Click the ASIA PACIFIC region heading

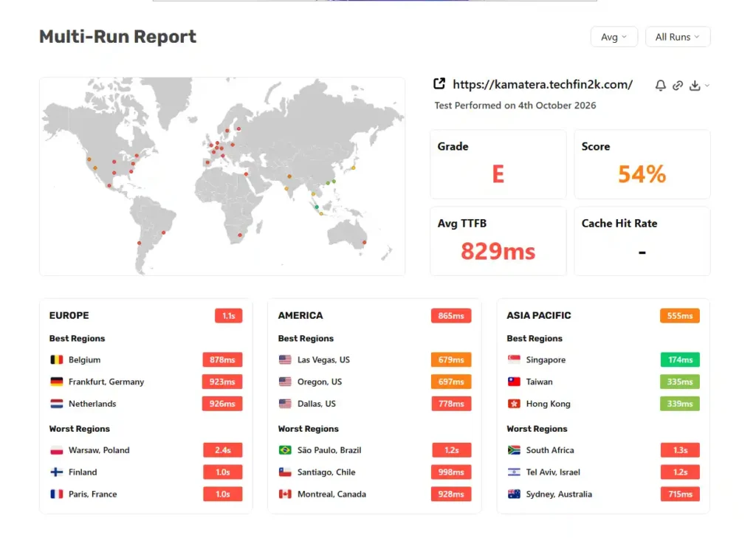point(538,315)
